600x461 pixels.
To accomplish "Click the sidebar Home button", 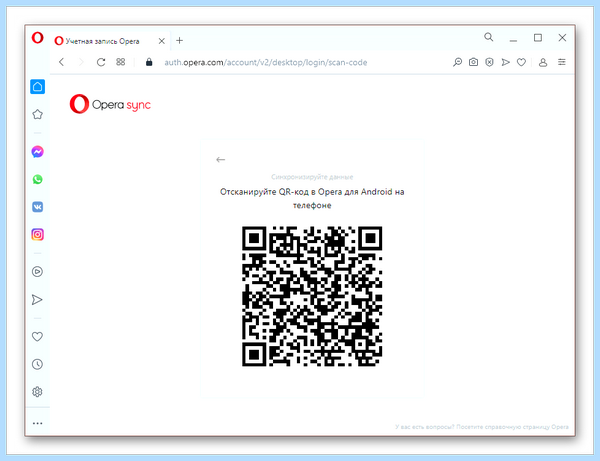I will tap(38, 87).
